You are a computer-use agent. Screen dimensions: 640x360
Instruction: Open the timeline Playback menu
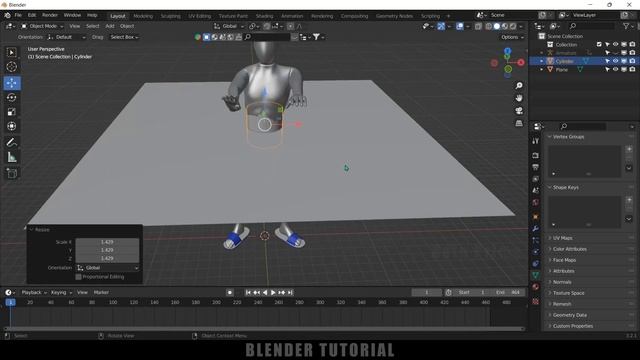point(34,292)
